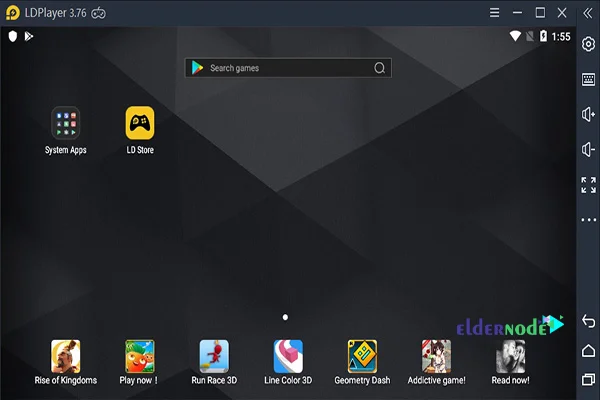Open the System Apps folder

click(x=65, y=122)
